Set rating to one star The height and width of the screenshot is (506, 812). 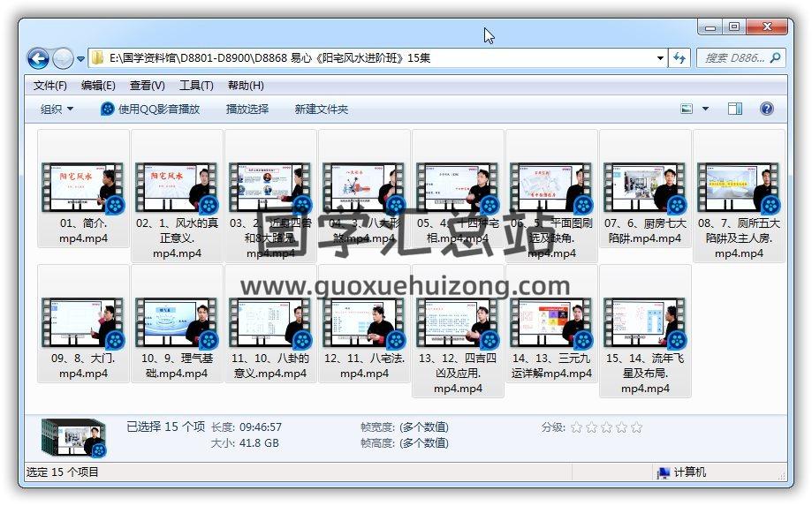pyautogui.click(x=576, y=427)
